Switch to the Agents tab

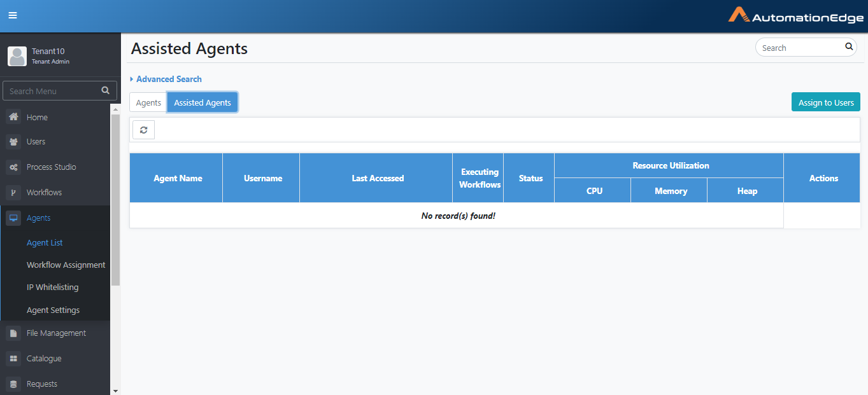coord(148,102)
